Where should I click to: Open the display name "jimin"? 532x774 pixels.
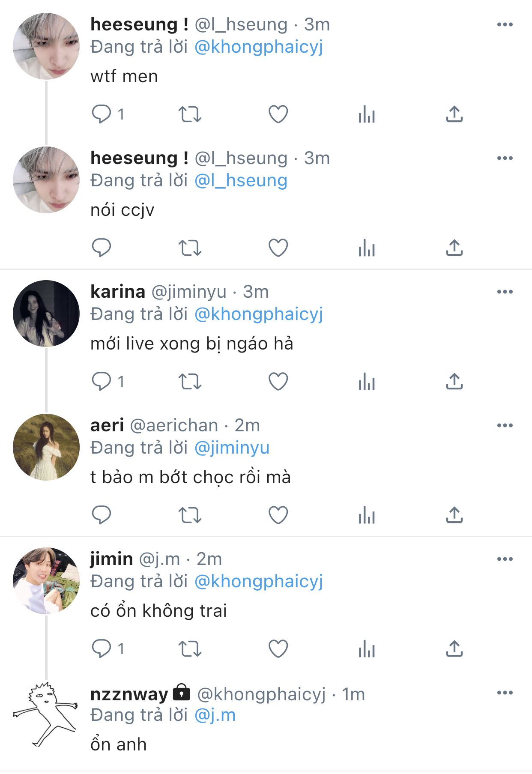point(111,559)
